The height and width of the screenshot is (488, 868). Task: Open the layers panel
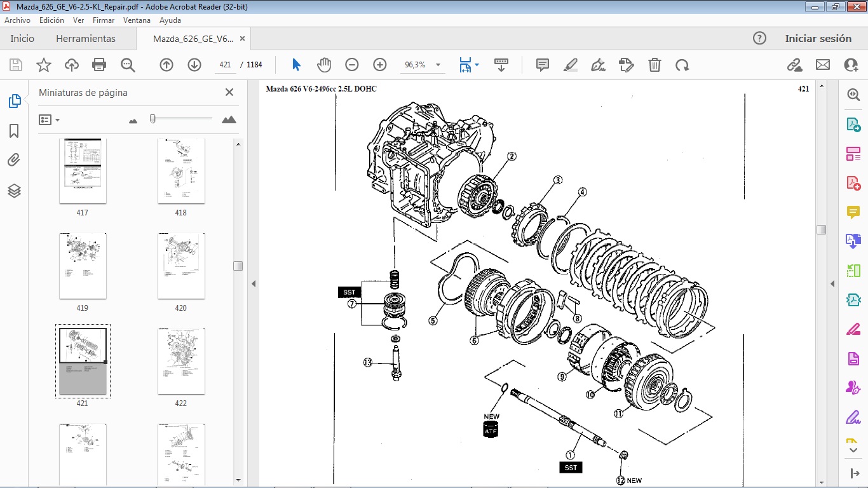14,191
